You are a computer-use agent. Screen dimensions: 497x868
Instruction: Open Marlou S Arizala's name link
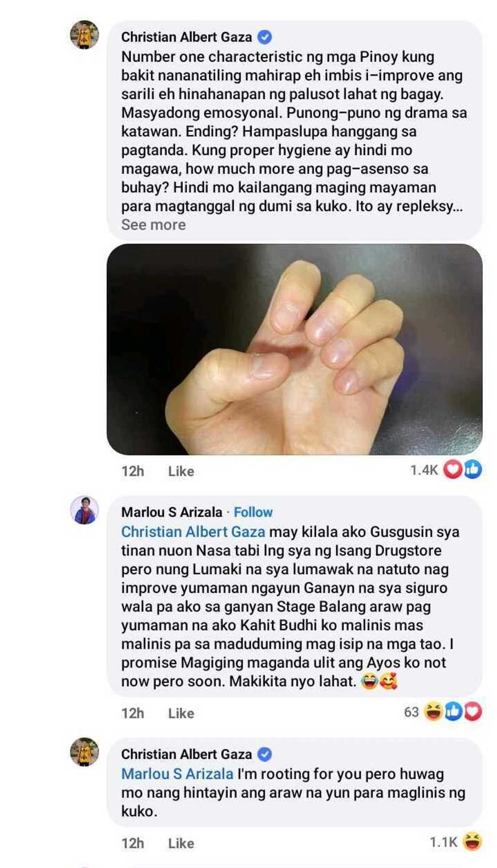(x=172, y=512)
